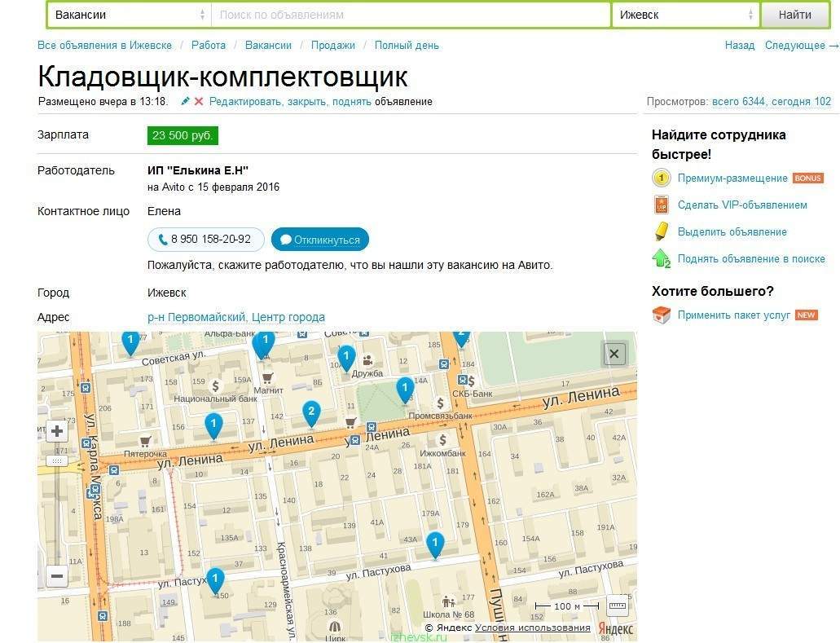Open address link р-н Первомайский, Центр города
The image size is (840, 643).
236,317
